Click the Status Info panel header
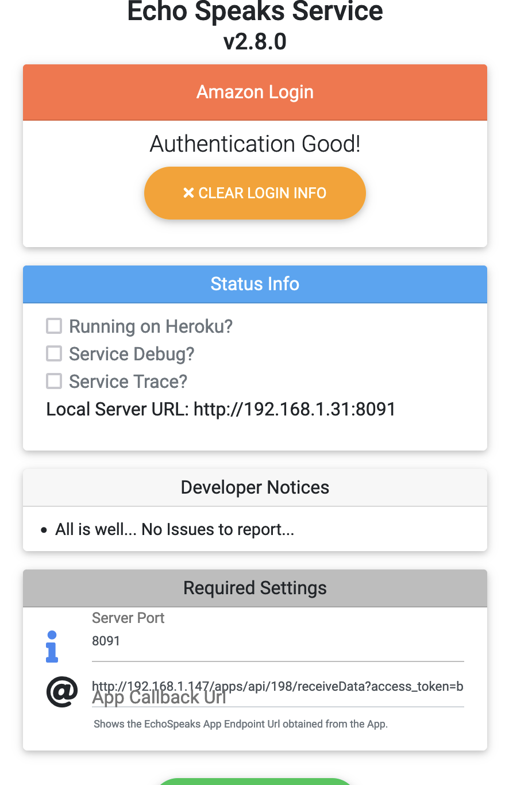The height and width of the screenshot is (785, 532). 255,284
